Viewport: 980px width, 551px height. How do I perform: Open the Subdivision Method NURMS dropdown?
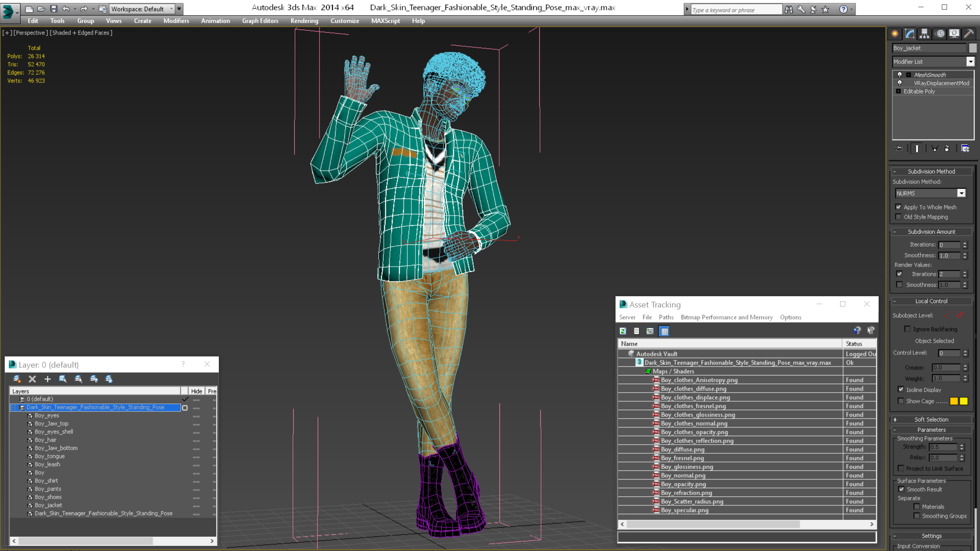tap(961, 193)
